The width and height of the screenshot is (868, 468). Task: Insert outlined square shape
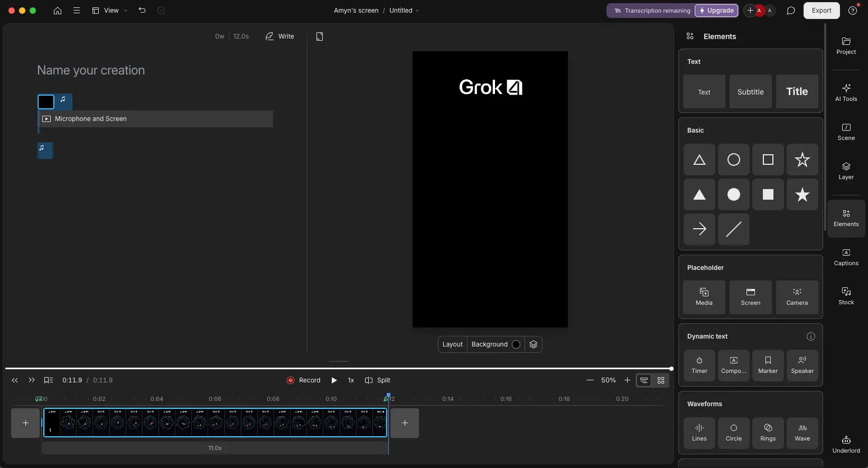coord(768,160)
